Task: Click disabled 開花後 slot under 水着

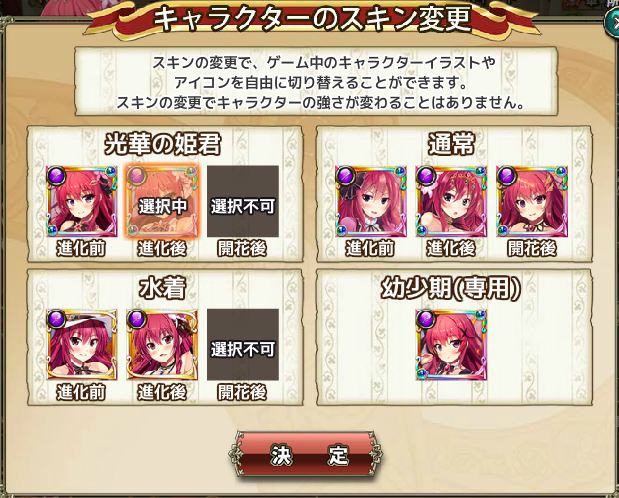Action: click(x=243, y=345)
